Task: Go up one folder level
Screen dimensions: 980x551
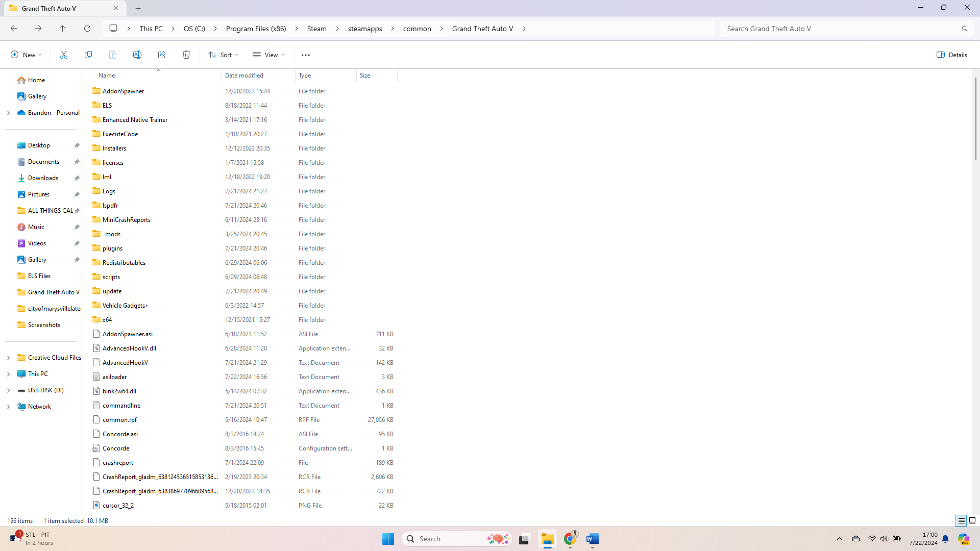Action: 63,29
